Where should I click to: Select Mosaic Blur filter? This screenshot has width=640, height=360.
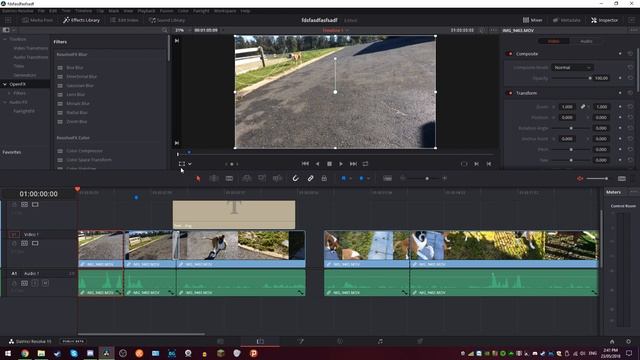pyautogui.click(x=78, y=104)
